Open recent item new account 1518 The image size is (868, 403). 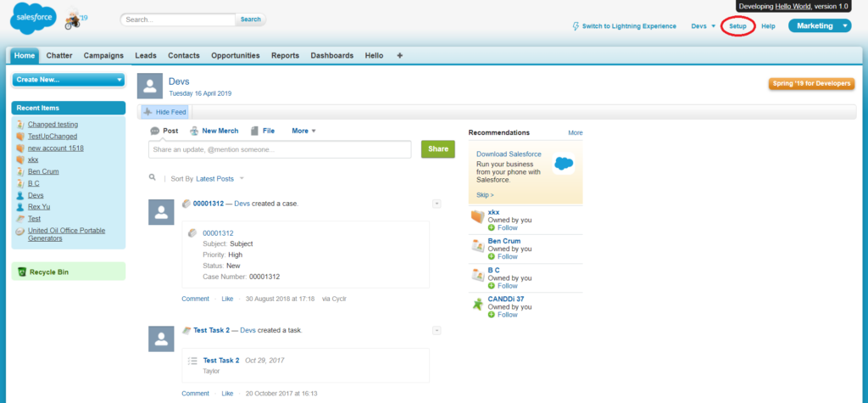[56, 148]
